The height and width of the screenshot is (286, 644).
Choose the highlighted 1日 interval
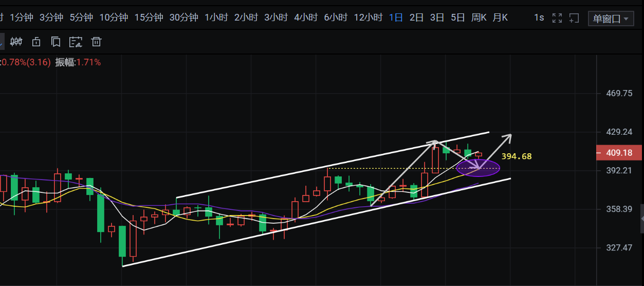click(x=396, y=17)
